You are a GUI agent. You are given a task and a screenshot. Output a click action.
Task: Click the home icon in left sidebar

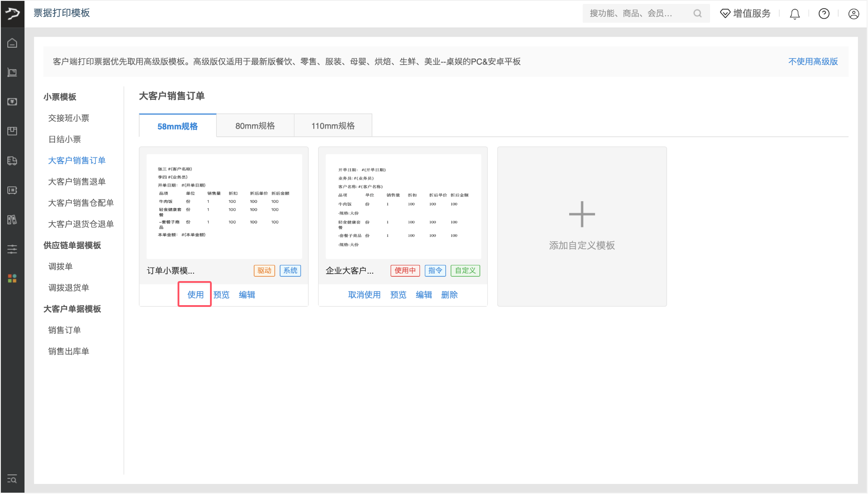pos(12,43)
